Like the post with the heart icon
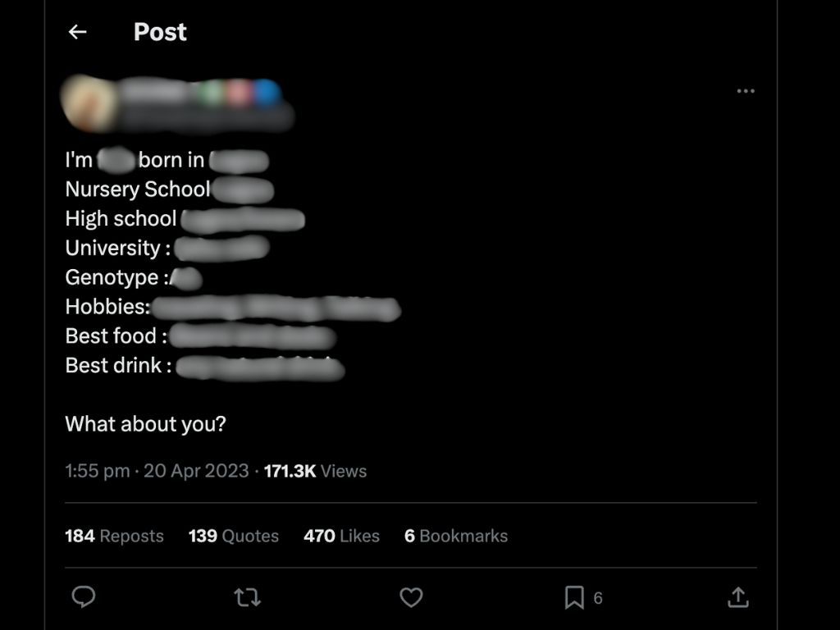840x630 pixels. [411, 597]
